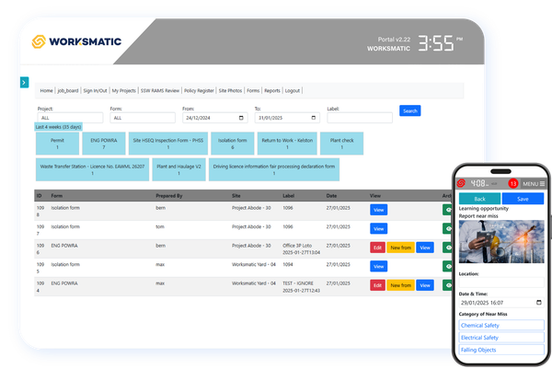Viewport: 552px width, 392px height.
Task: Open the Project dropdown showing ALL
Action: [x=71, y=118]
